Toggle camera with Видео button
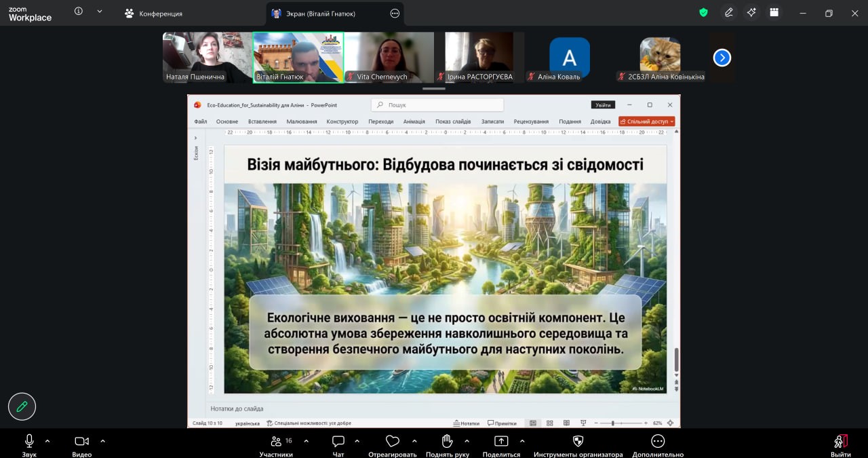The image size is (868, 458). 82,445
